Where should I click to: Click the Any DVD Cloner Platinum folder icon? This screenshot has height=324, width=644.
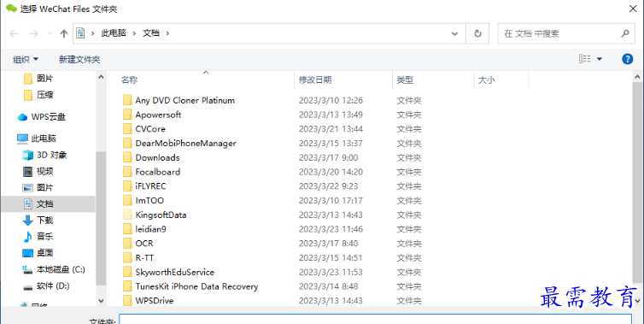[127, 100]
